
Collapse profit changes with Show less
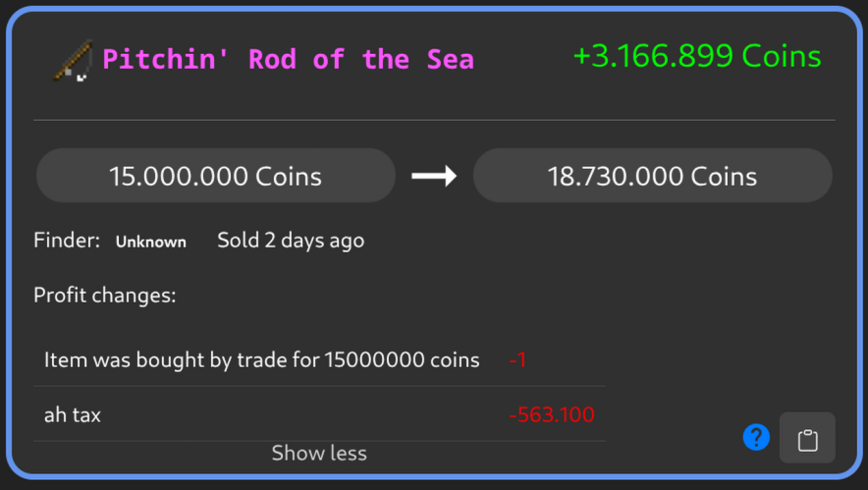[319, 454]
